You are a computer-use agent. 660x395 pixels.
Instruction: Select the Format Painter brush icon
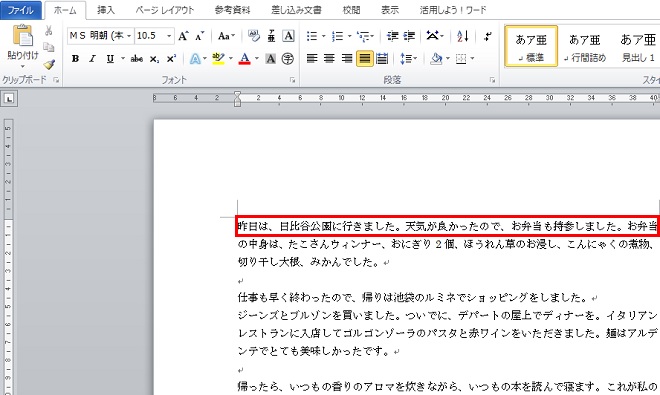49,64
